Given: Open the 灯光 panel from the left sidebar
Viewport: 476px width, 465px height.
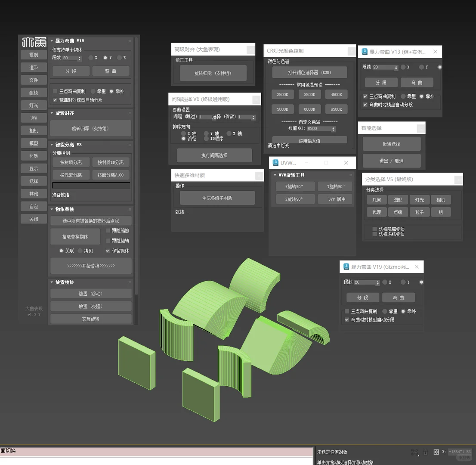Looking at the screenshot, I should click(x=34, y=105).
